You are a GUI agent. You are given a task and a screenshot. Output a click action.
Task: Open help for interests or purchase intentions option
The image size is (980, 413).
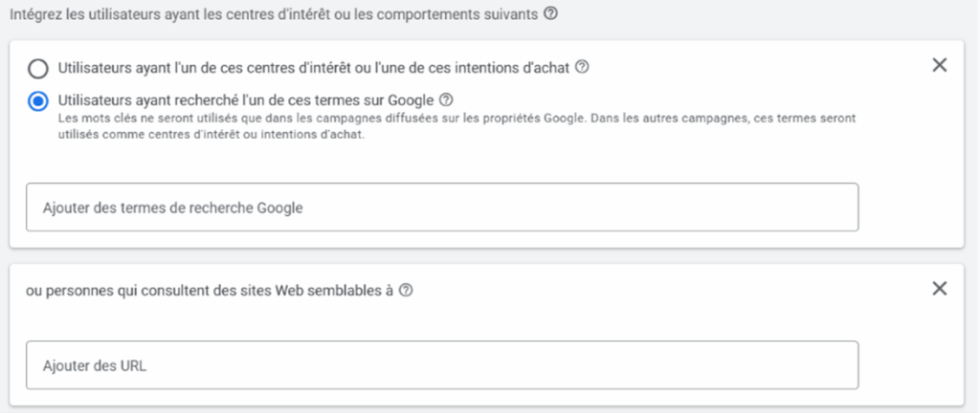click(582, 68)
